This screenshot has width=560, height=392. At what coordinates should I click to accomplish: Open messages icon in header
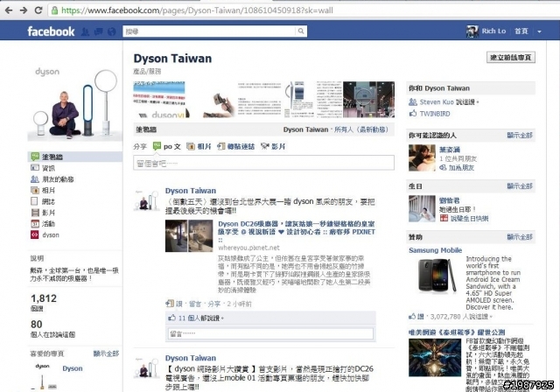click(x=98, y=31)
